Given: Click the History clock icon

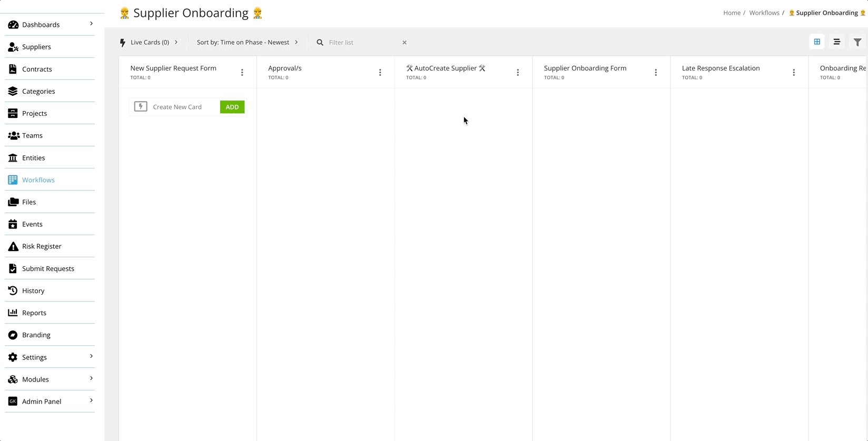Looking at the screenshot, I should (x=13, y=290).
